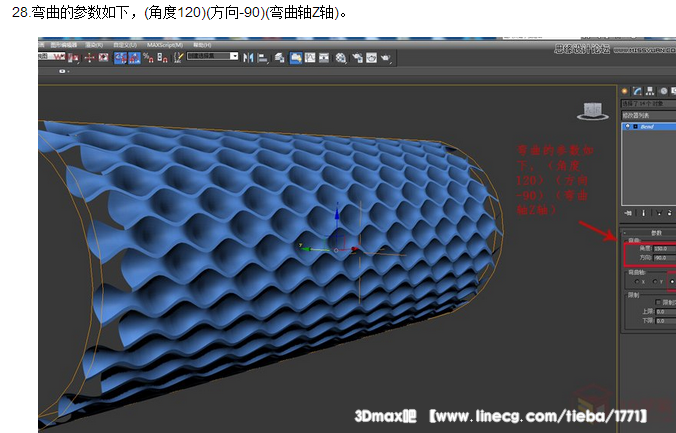
Task: Open the Customize menu
Action: 125,45
